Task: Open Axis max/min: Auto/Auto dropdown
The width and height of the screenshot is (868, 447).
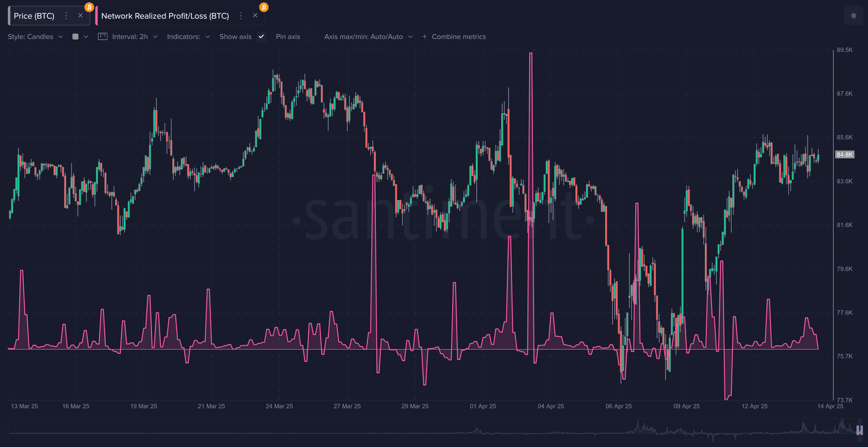Action: [x=368, y=37]
